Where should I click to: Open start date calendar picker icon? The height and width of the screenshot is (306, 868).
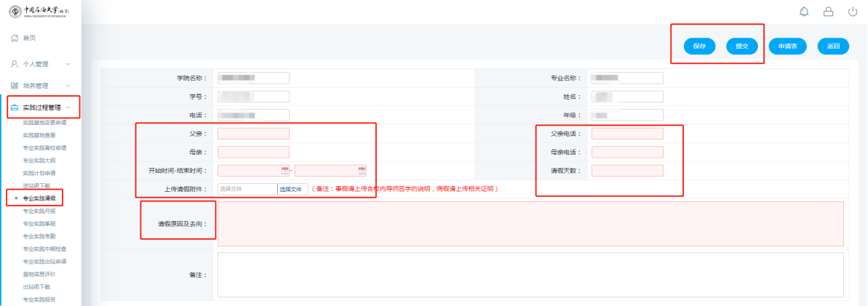click(285, 171)
